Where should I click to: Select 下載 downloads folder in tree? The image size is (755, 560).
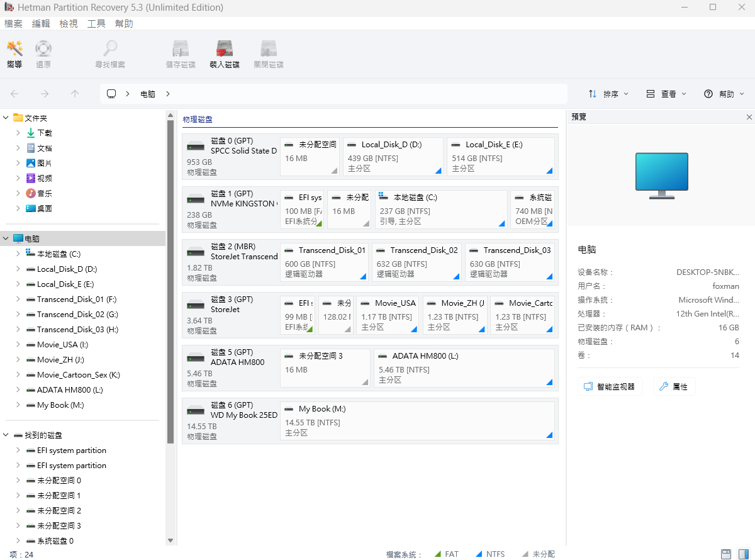coord(45,133)
